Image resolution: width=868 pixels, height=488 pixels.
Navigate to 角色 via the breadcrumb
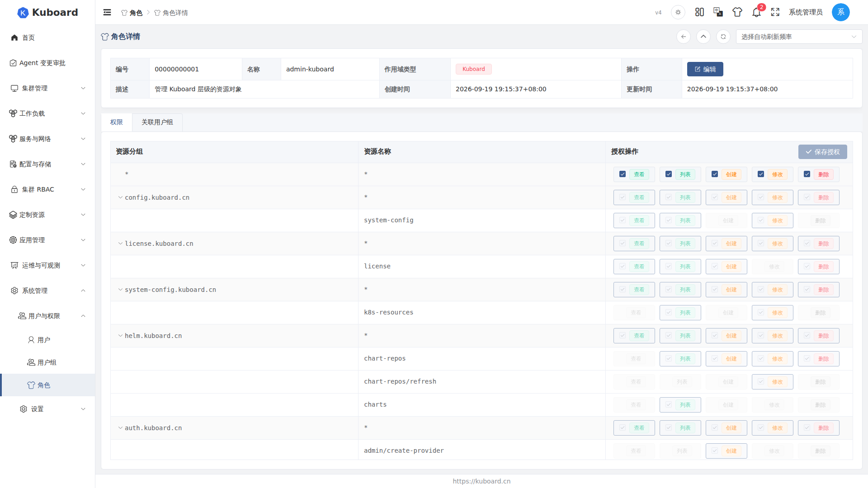point(132,13)
